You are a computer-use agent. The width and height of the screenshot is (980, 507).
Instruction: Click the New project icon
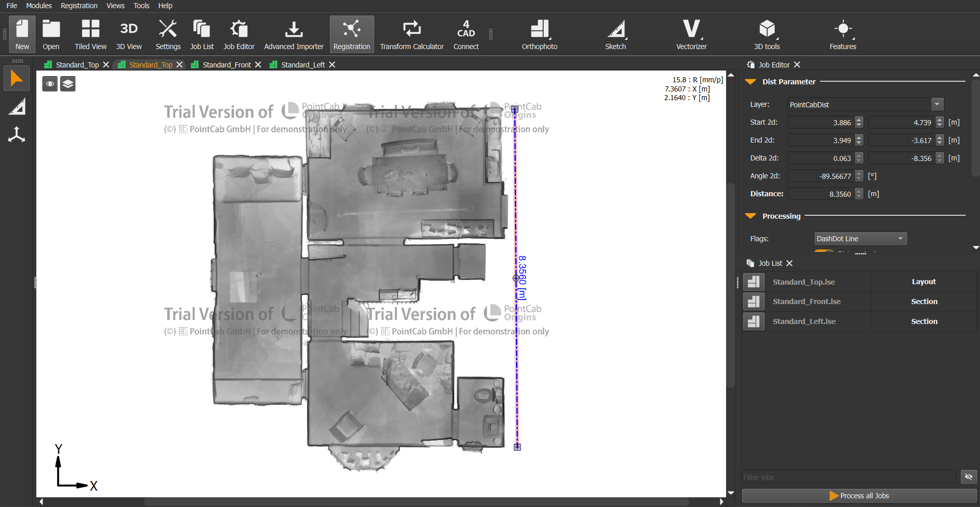(22, 34)
